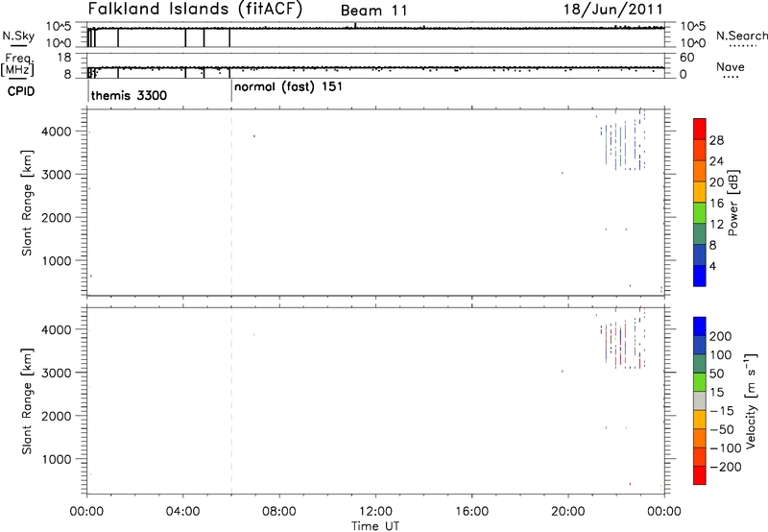Click the blue top Velocity colorbar segment
Screen dimensions: 768x532
pyautogui.click(x=700, y=326)
